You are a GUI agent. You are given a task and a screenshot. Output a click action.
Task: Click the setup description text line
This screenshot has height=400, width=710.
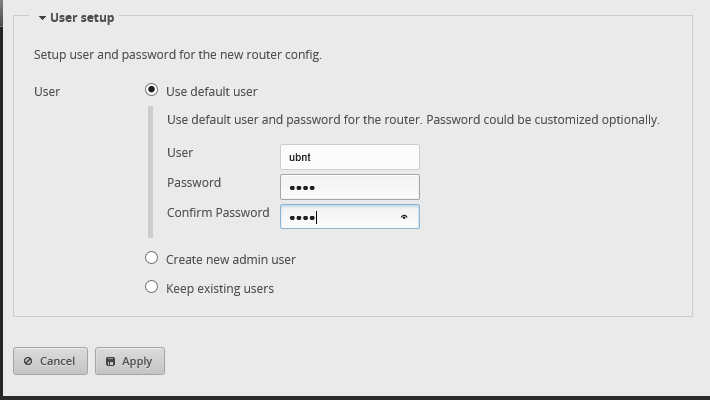pos(178,55)
